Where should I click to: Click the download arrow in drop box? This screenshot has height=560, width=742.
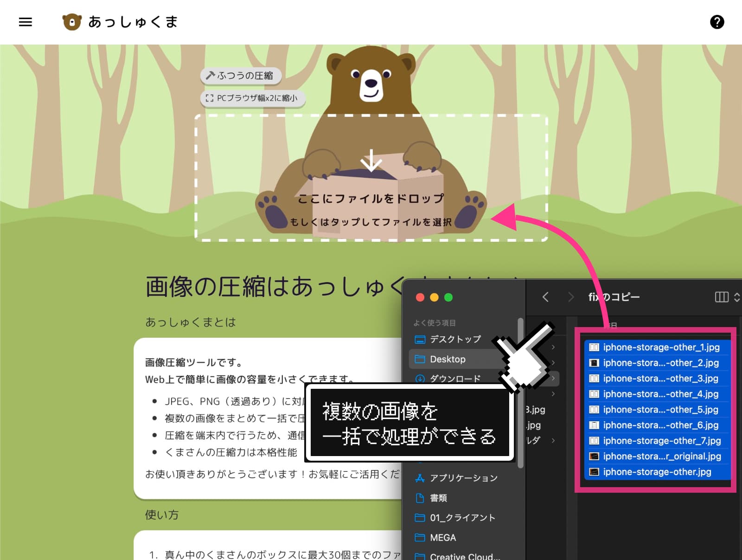pos(371,161)
